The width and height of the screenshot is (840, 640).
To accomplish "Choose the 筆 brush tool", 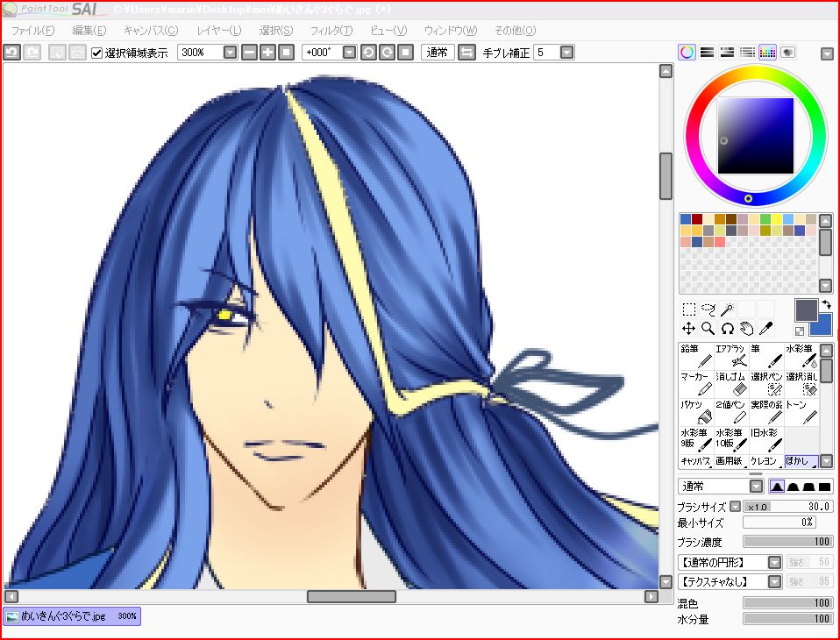I will coord(766,356).
